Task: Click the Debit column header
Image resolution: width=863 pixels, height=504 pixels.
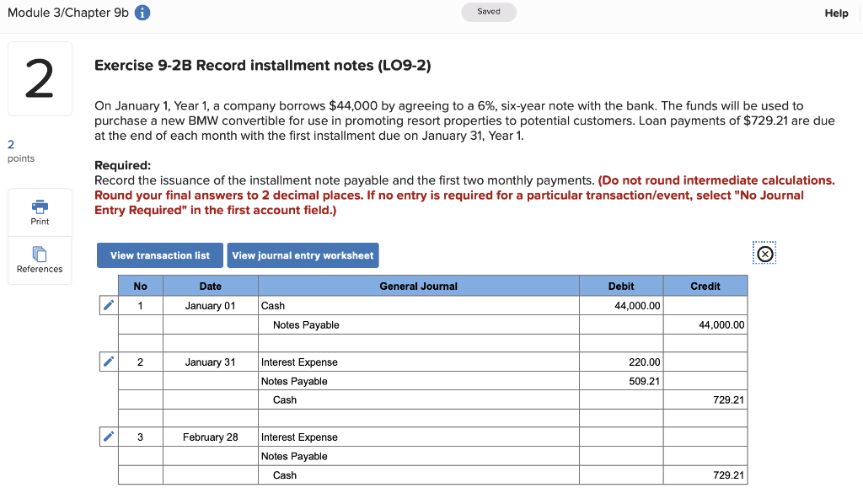Action: [x=621, y=286]
